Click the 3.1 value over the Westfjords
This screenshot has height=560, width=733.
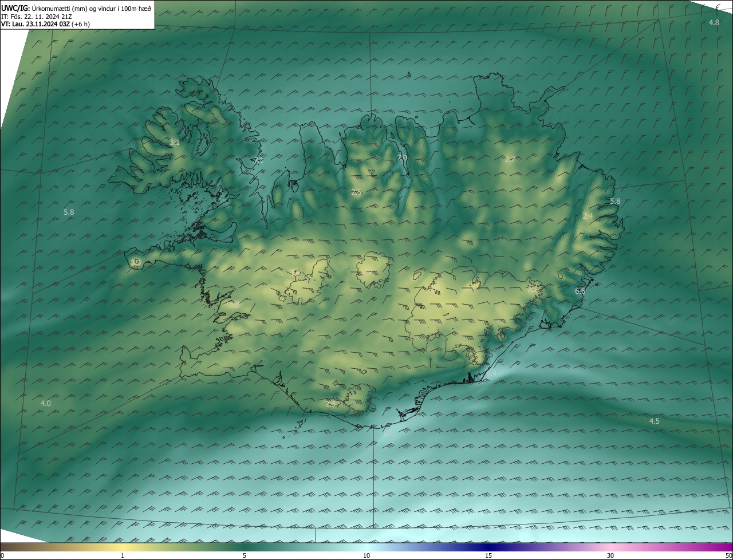coord(175,142)
